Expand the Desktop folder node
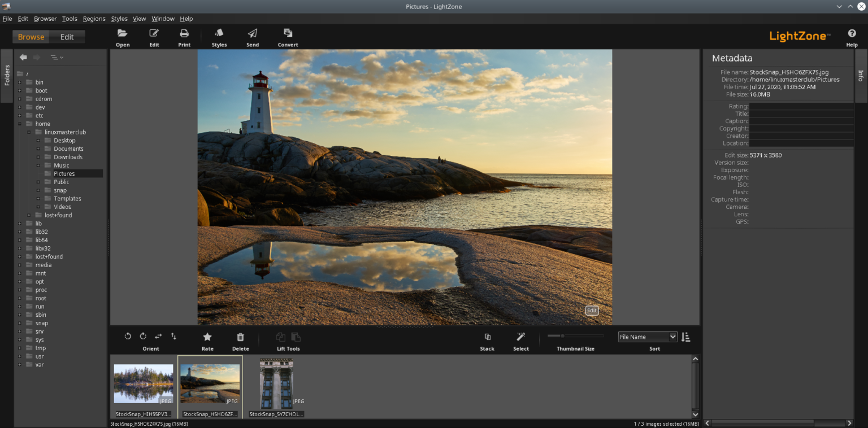 38,141
